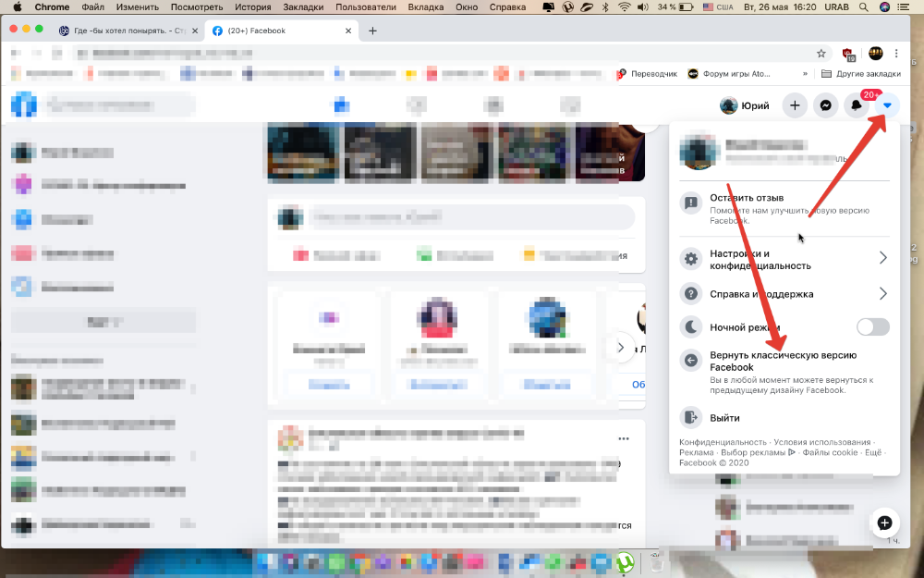Open Chrome three-dot menu

tap(896, 53)
